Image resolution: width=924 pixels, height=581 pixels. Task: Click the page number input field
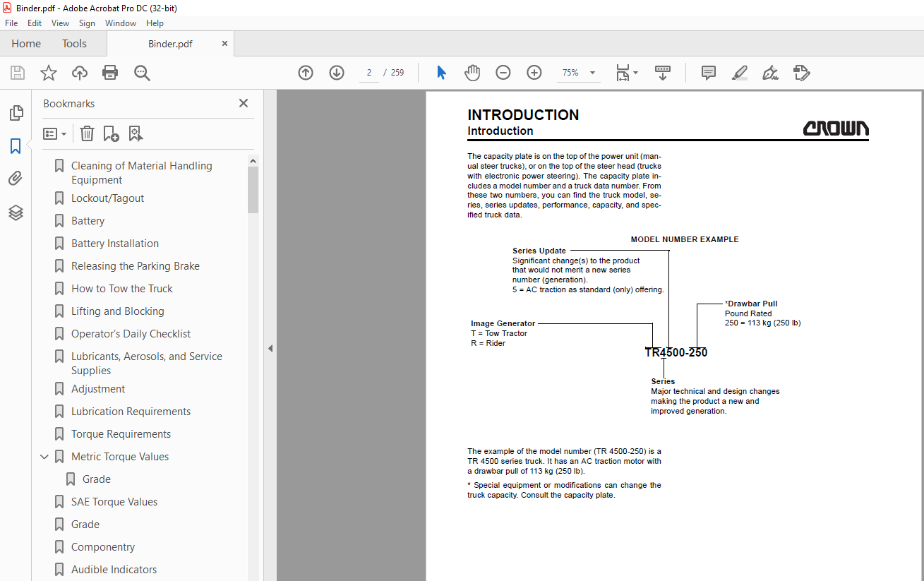click(369, 73)
